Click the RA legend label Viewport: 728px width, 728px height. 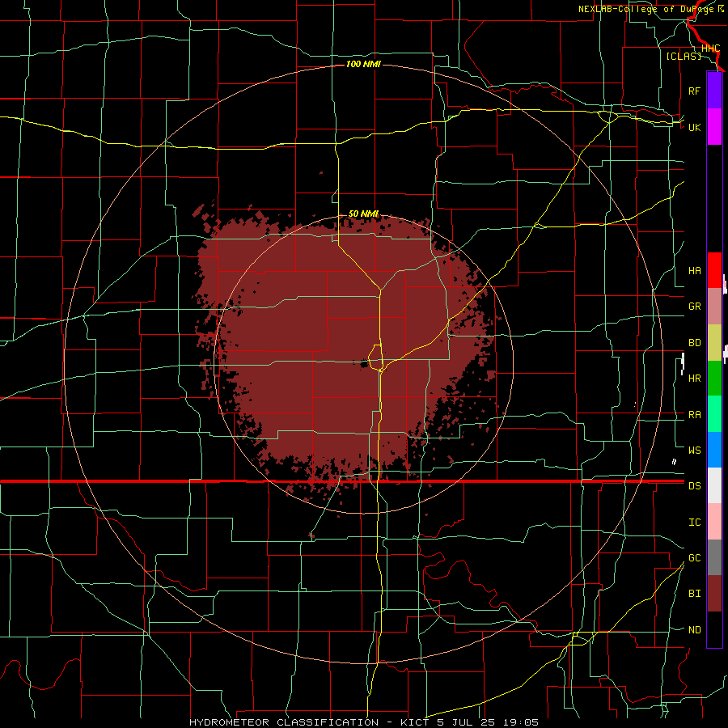click(694, 415)
